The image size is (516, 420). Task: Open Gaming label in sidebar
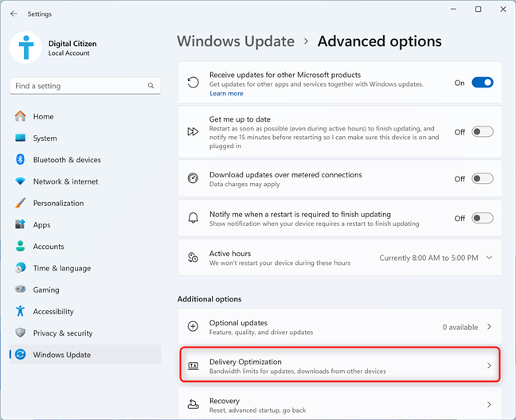pyautogui.click(x=46, y=290)
